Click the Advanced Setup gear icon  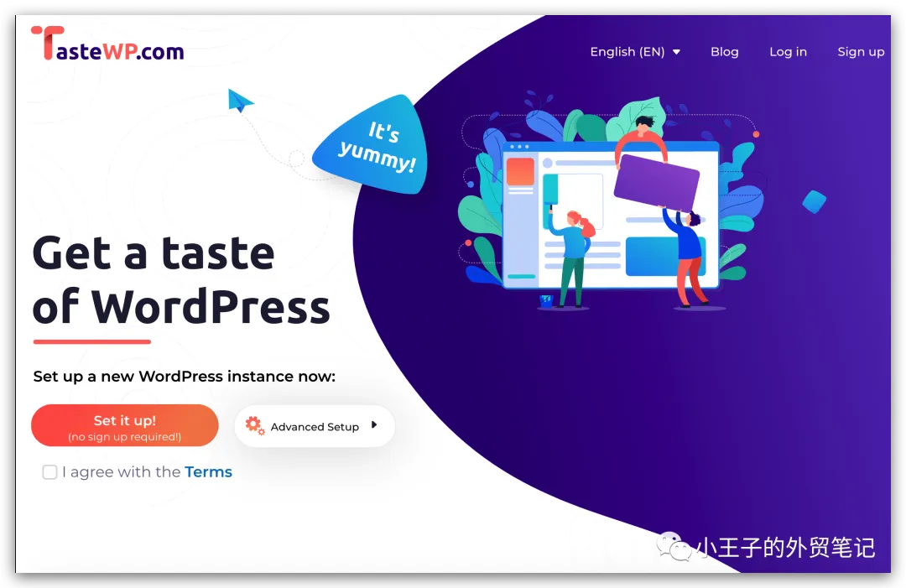(x=253, y=426)
